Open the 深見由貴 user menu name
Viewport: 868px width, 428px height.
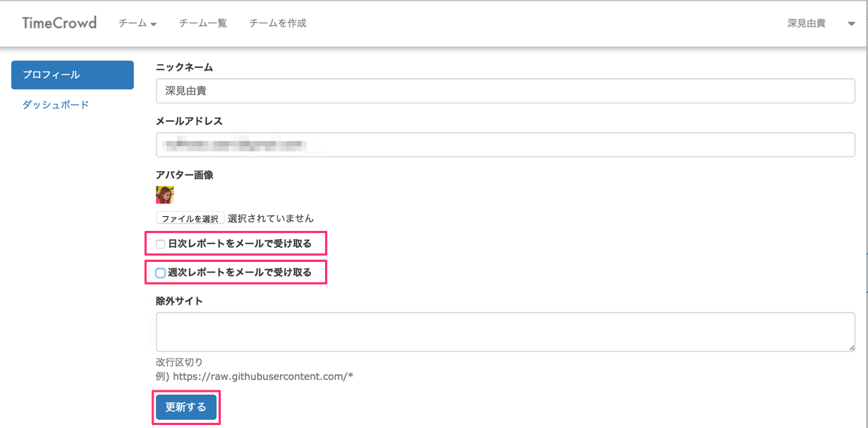click(x=806, y=24)
